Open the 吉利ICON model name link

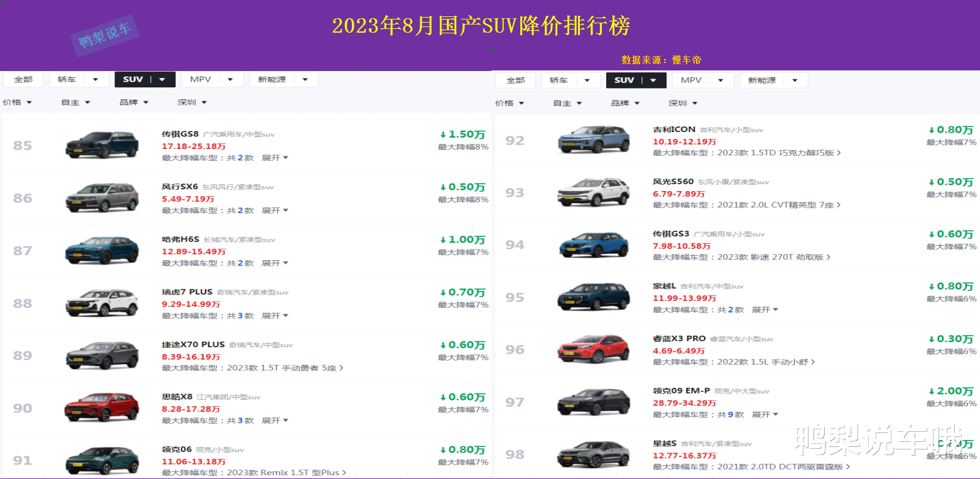pos(675,129)
